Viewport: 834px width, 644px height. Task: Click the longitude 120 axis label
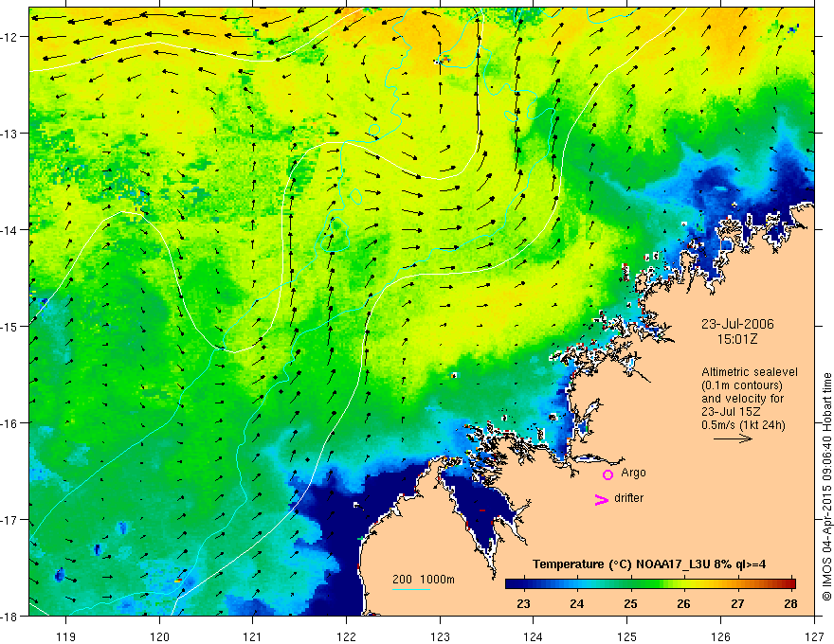pyautogui.click(x=159, y=636)
